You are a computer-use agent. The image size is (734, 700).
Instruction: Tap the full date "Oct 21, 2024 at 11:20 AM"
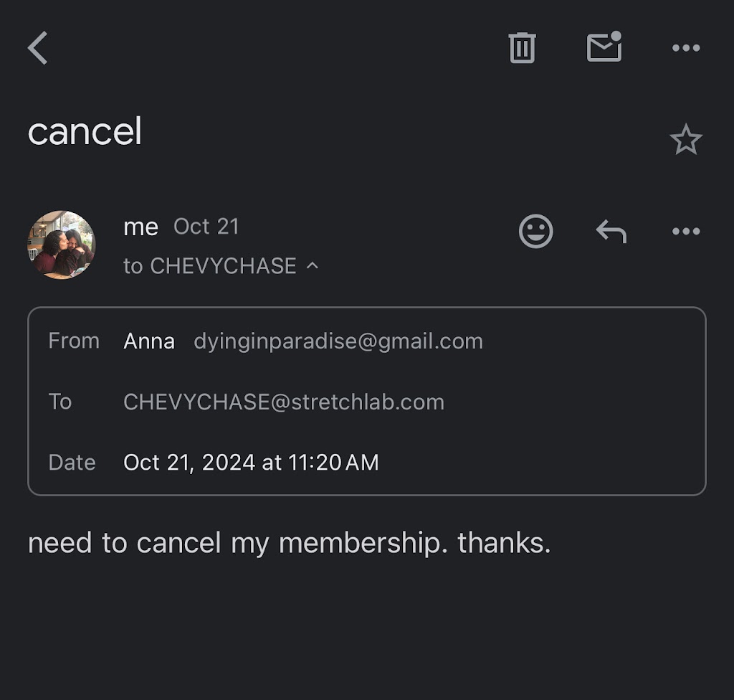(251, 463)
